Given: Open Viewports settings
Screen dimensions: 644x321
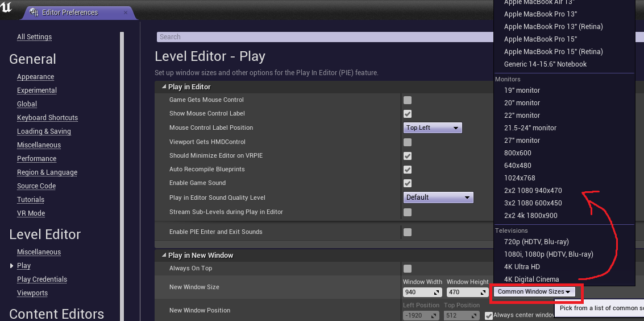Looking at the screenshot, I should 32,293.
